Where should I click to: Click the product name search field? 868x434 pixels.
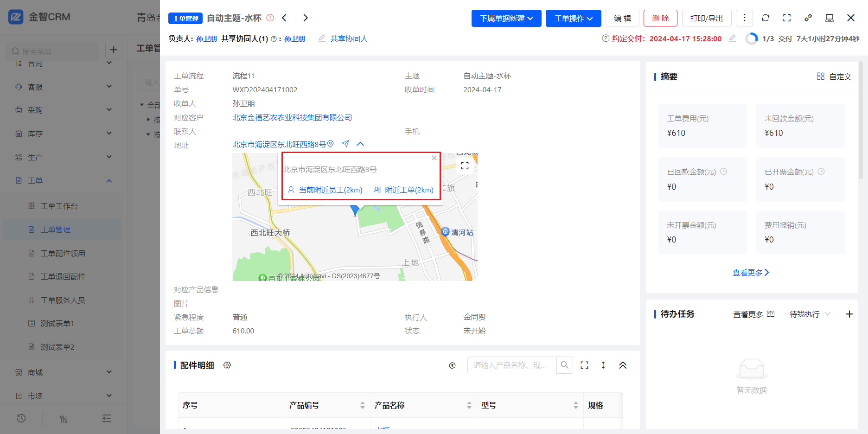[512, 365]
